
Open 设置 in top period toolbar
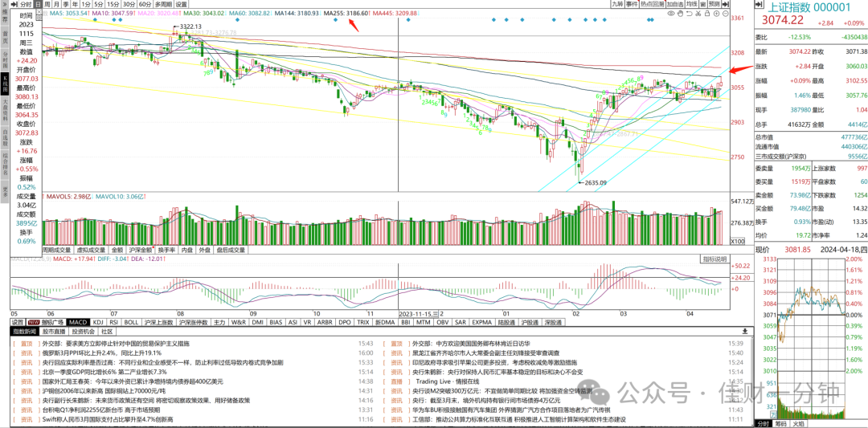(182, 4)
